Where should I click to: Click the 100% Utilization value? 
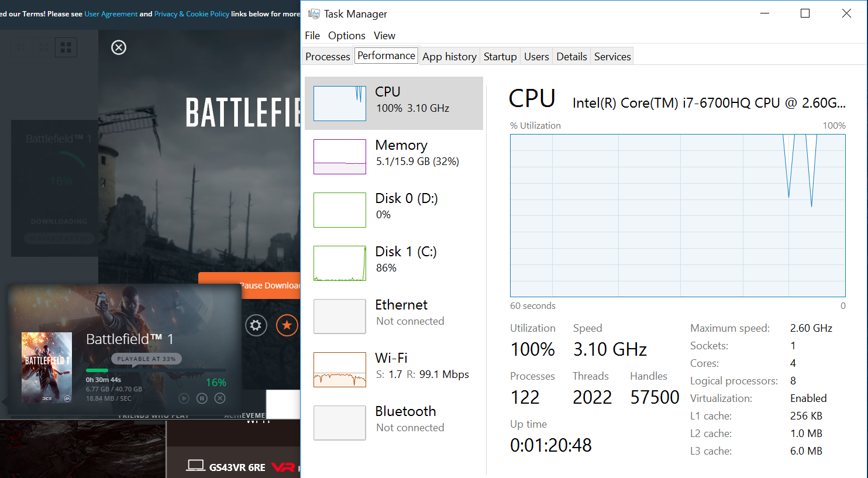[x=532, y=349]
